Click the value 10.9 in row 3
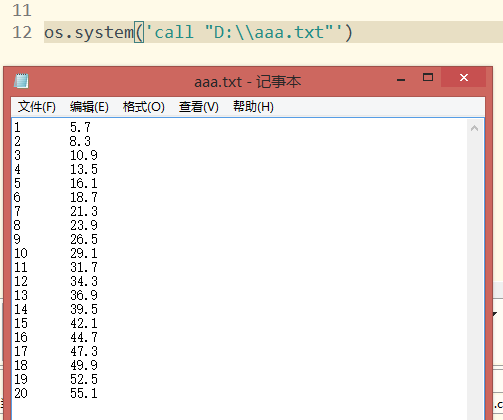This screenshot has height=420, width=503. pos(84,155)
